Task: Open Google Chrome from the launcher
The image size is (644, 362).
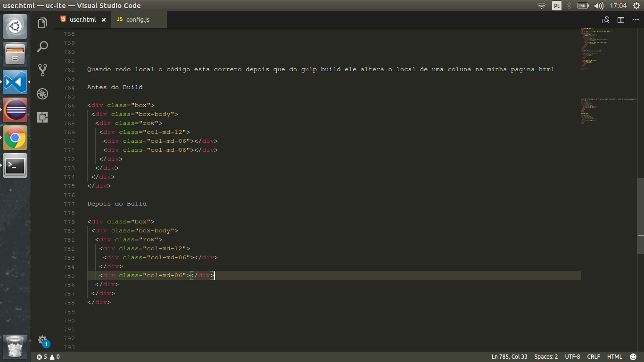Action: click(15, 138)
